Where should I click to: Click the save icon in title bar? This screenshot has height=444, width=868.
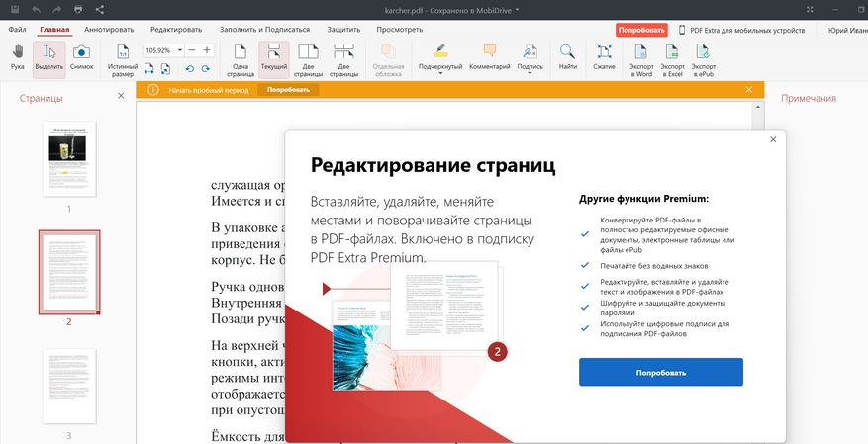click(x=16, y=10)
